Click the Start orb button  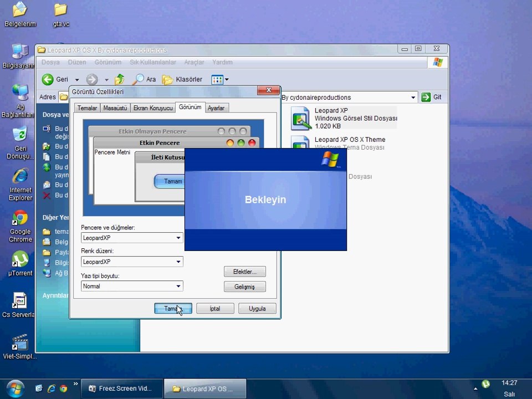tap(15, 389)
